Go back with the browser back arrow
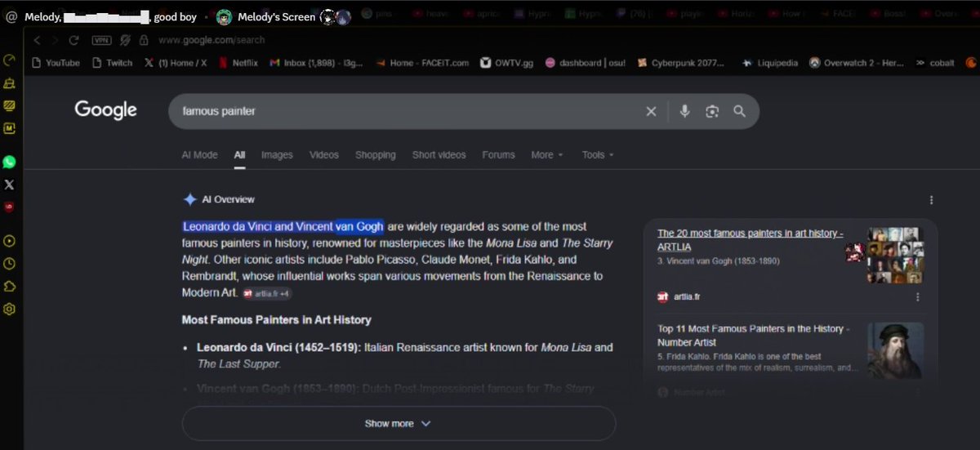 click(x=37, y=40)
